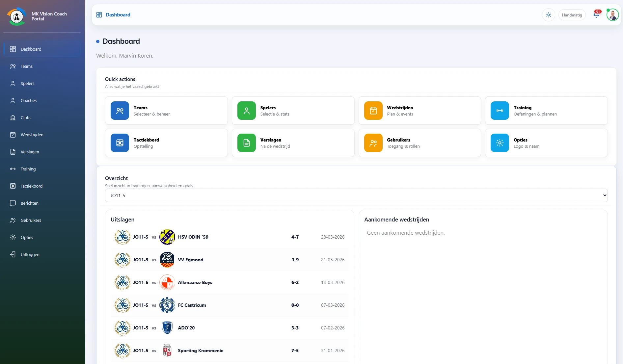Screen dimensions: 623x364
Task: Click the MK Vision Coach Portal logo
Action: [x=16, y=16]
